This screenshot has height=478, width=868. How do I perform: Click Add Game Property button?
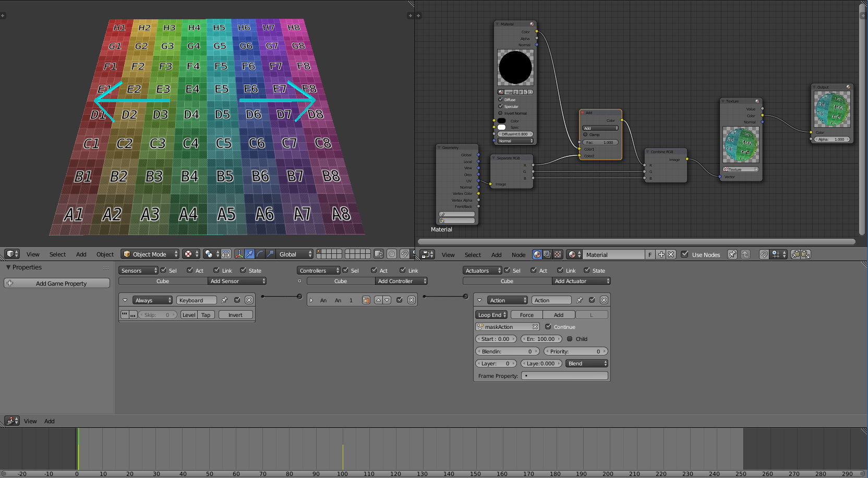tap(56, 283)
